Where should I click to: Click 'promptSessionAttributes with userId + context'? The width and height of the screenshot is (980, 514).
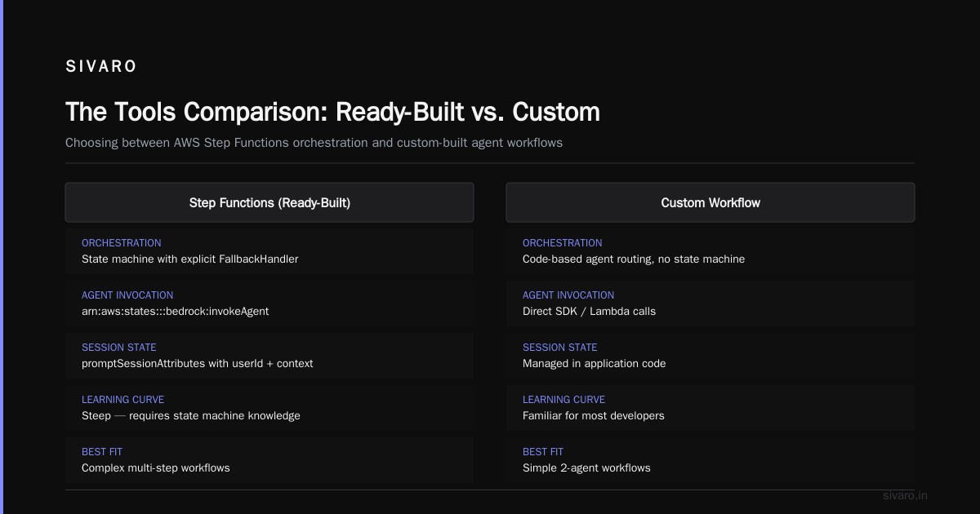198,364
